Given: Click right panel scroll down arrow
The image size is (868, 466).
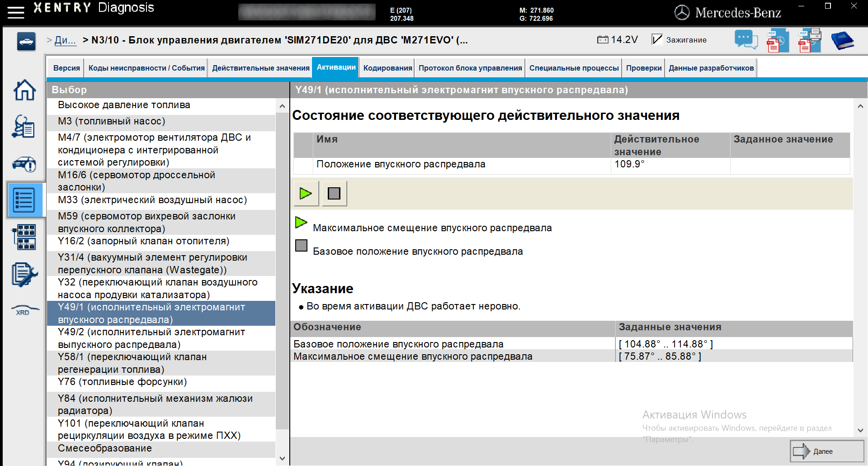Looking at the screenshot, I should tap(860, 430).
